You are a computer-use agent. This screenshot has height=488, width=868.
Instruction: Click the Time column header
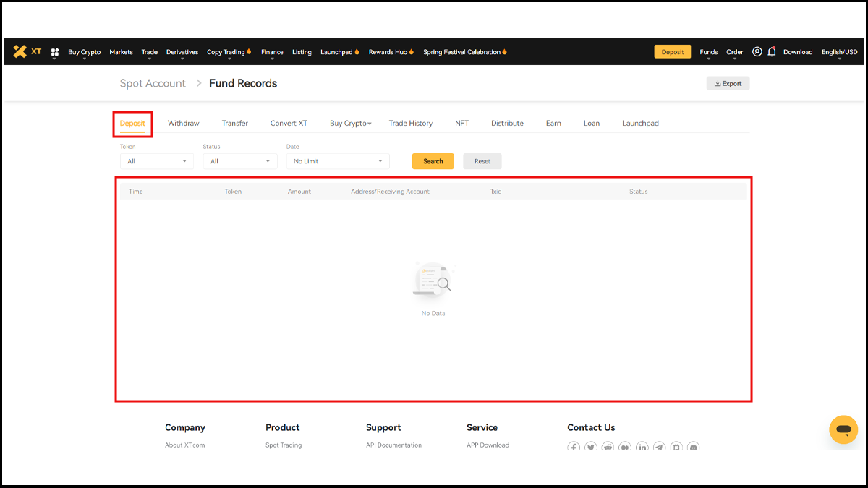tap(136, 192)
